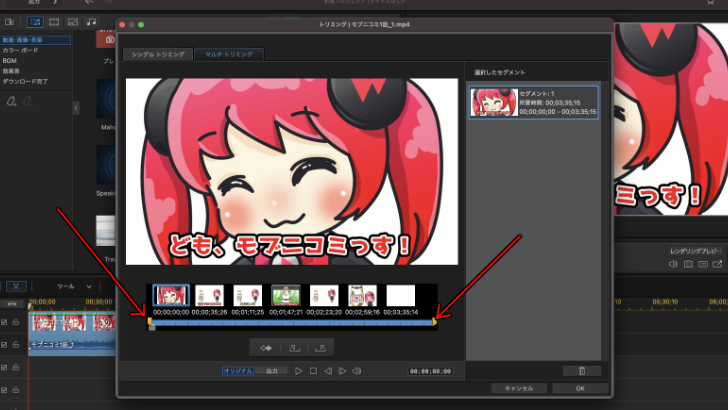Viewport: 728px width, 410px height.
Task: Lock the second timeline track
Action: 16,345
